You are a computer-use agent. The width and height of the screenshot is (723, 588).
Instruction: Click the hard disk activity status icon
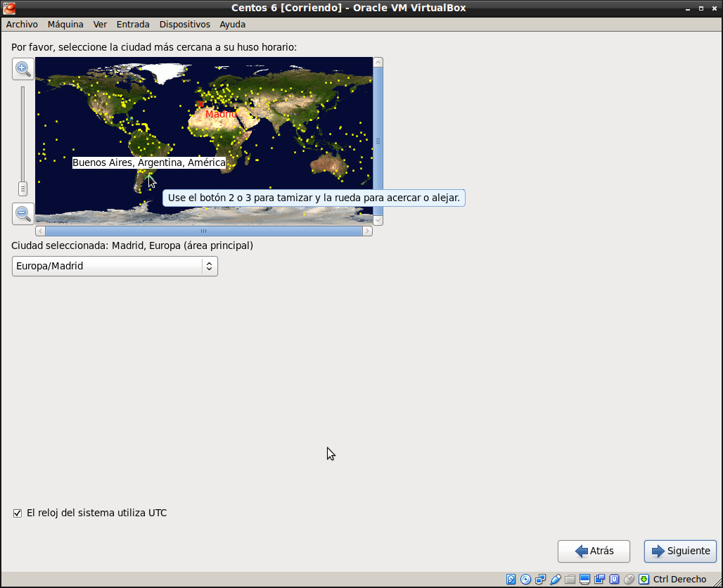[511, 580]
